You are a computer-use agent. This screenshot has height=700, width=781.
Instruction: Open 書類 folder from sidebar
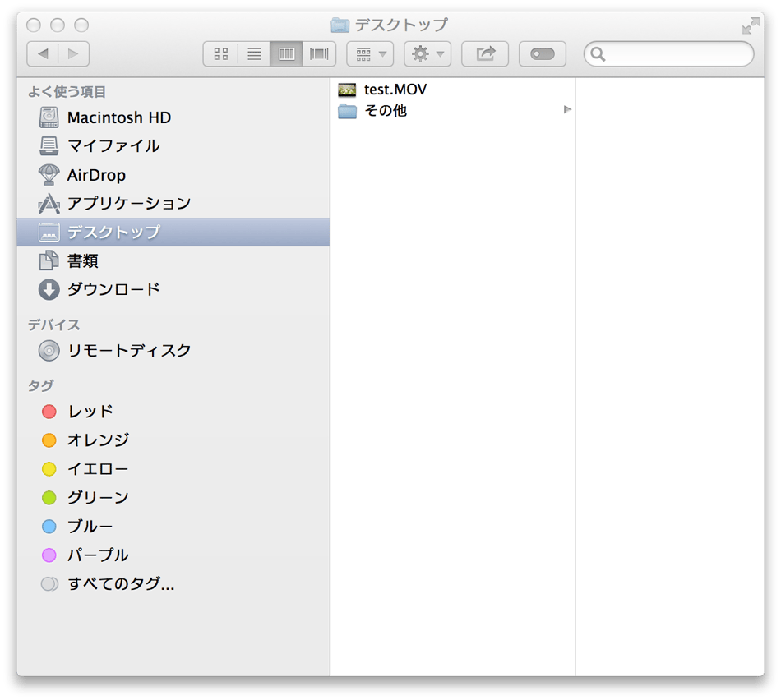[82, 260]
